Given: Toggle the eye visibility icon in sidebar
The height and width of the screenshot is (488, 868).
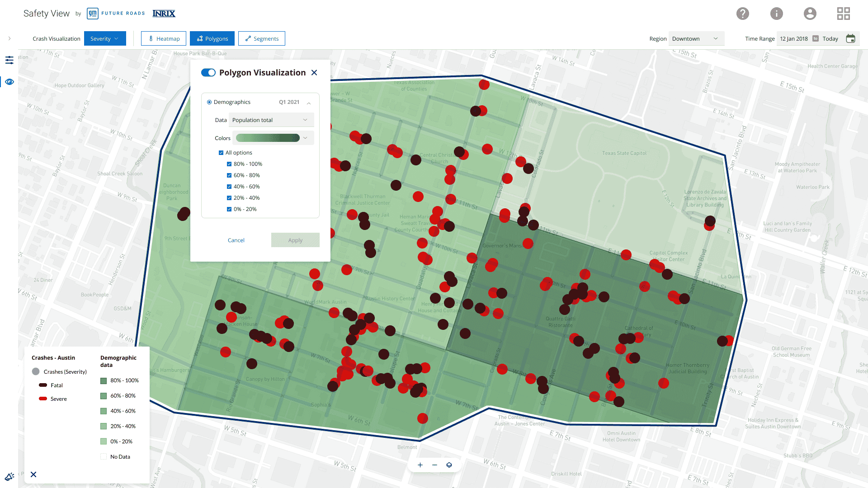Looking at the screenshot, I should (x=9, y=82).
